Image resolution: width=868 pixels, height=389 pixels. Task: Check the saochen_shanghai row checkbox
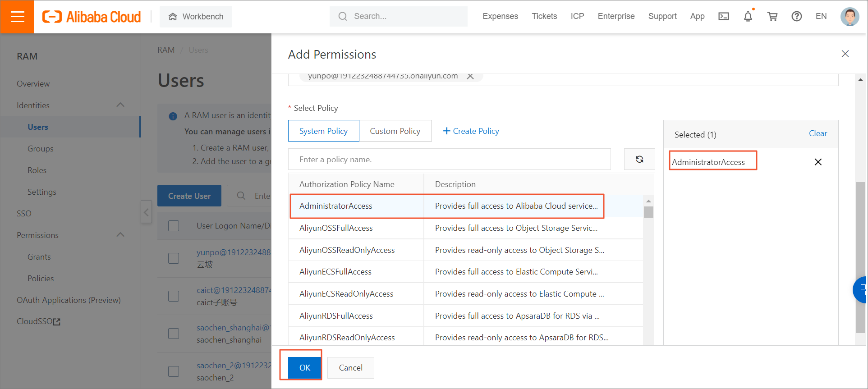(x=174, y=334)
